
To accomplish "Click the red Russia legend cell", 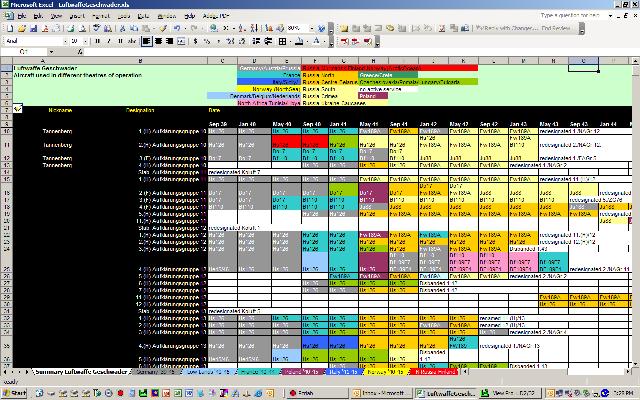I will click(389, 68).
